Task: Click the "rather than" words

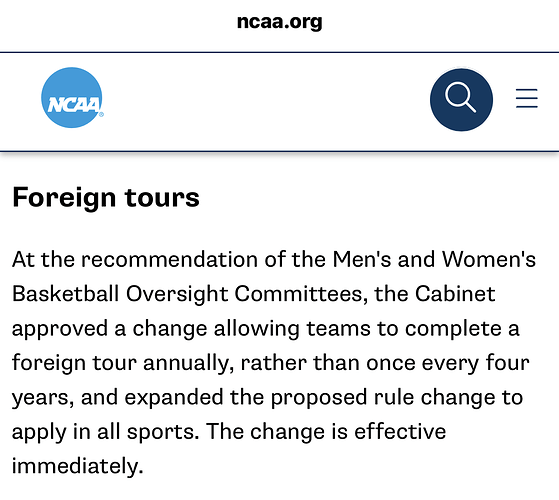Action: [300, 363]
